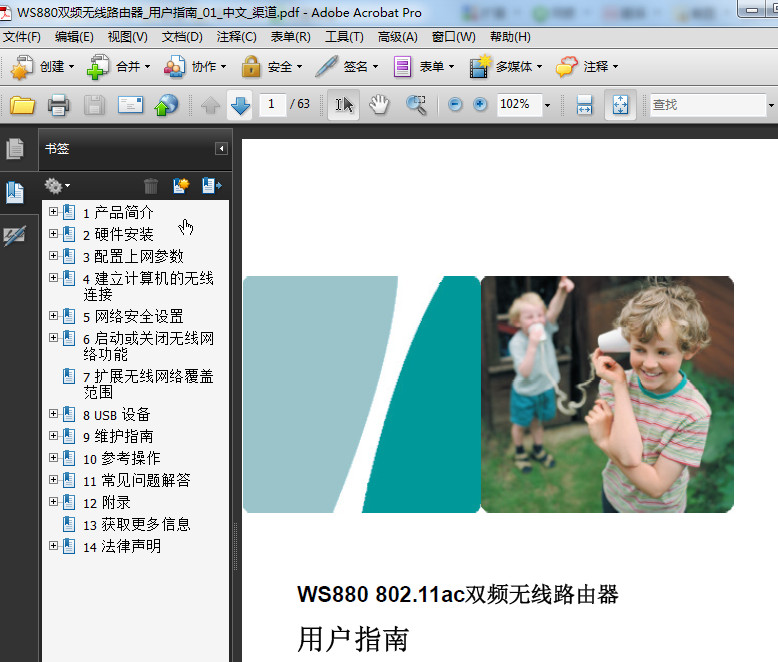Click the 查找 search field

click(x=708, y=104)
